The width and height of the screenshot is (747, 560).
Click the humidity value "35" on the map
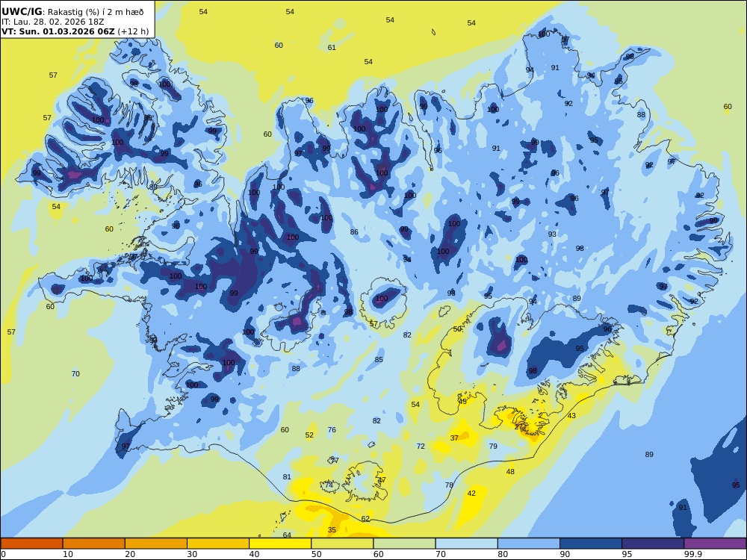pyautogui.click(x=332, y=529)
